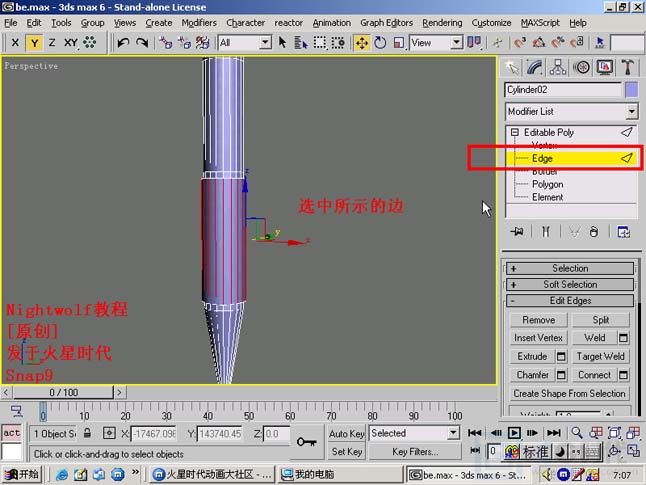Viewport: 646px width, 485px height.
Task: Click the Set Key button
Action: click(346, 452)
